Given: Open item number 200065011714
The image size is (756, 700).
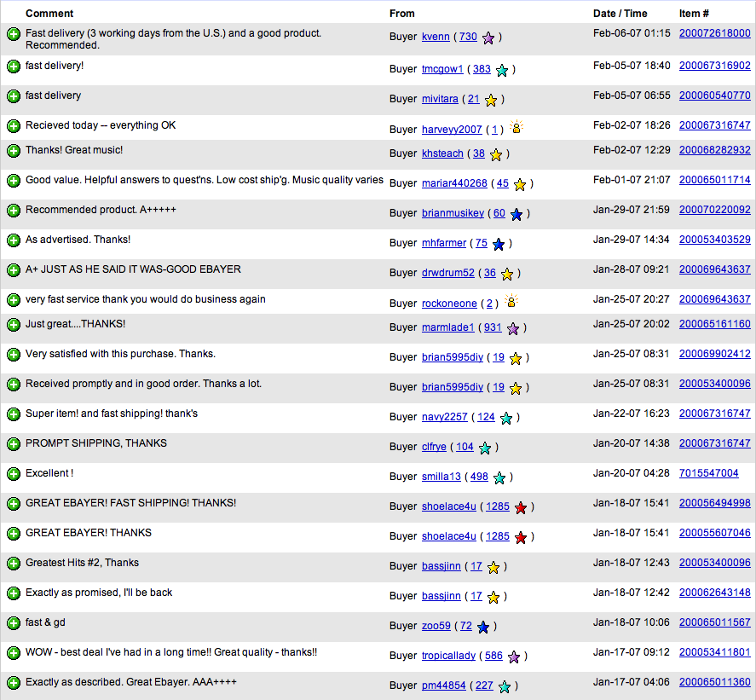Looking at the screenshot, I should pos(715,180).
